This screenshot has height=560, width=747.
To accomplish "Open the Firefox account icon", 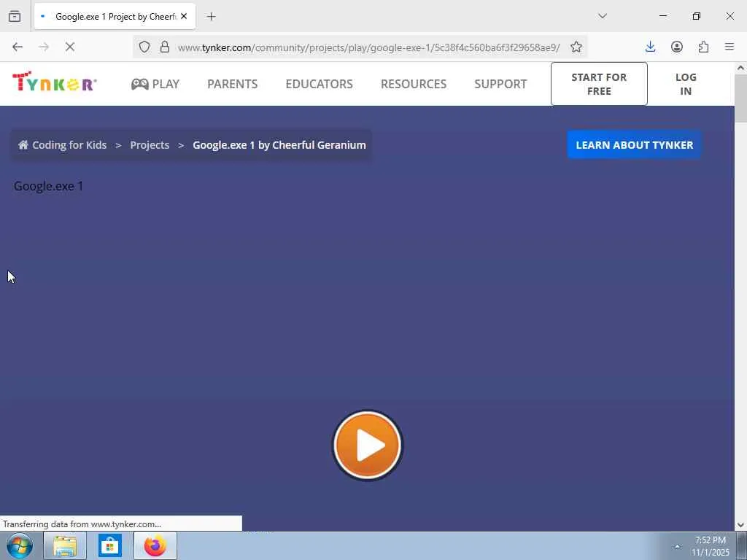I will (x=677, y=47).
